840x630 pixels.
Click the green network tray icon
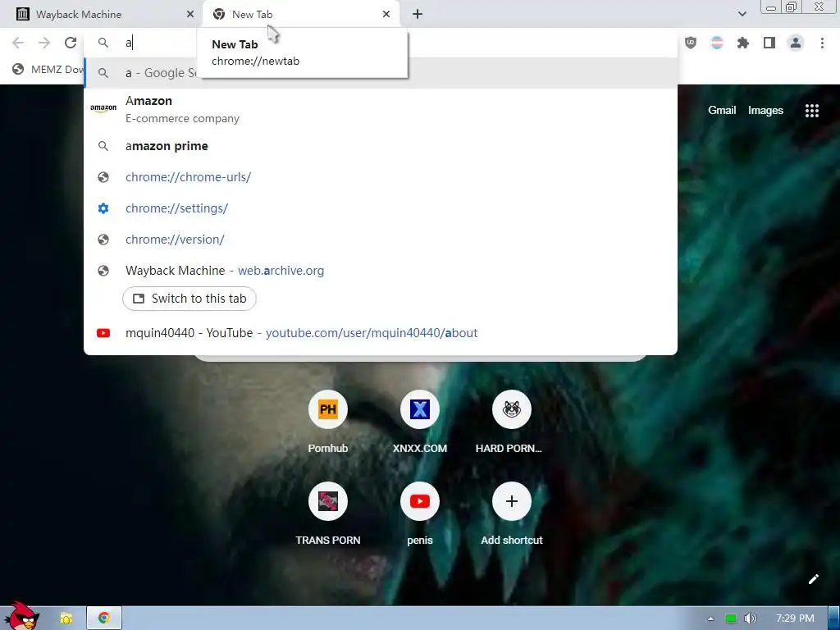[x=730, y=619]
